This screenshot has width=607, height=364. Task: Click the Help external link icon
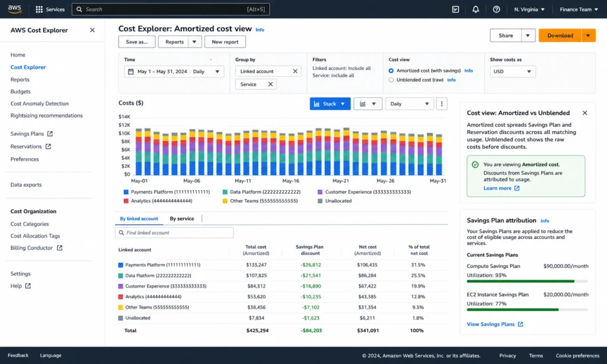[x=28, y=286]
